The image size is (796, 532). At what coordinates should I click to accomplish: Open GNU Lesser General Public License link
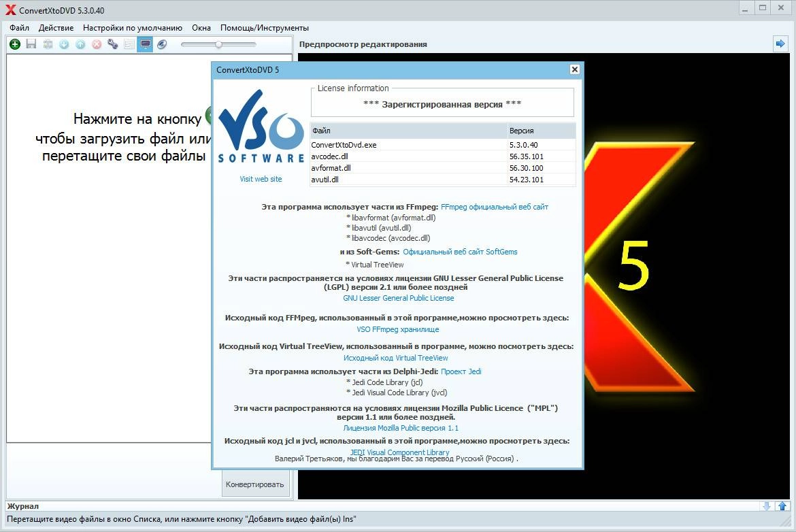[399, 298]
